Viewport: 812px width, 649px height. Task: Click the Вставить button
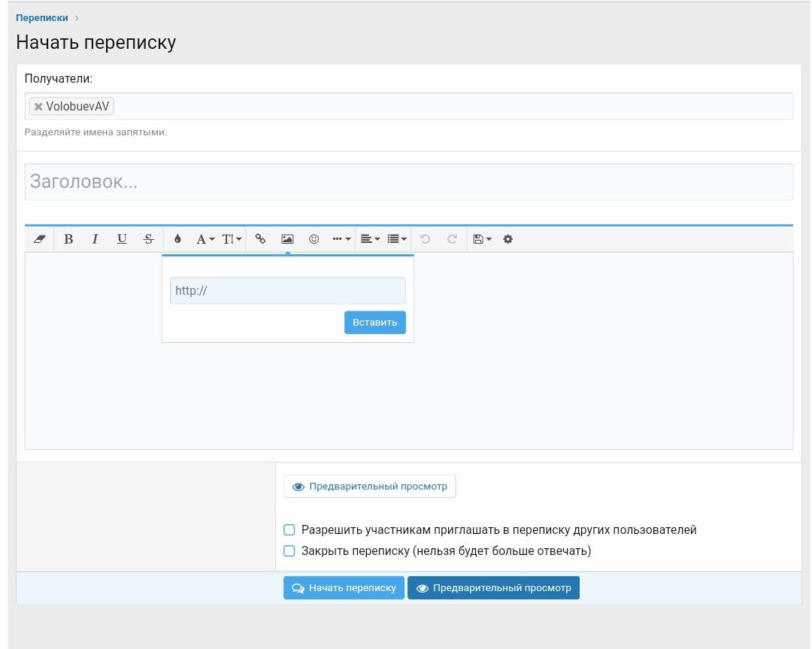coord(375,322)
